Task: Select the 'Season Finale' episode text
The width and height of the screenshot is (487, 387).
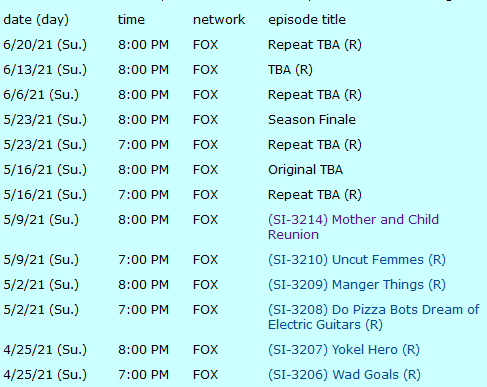Action: pyautogui.click(x=312, y=120)
